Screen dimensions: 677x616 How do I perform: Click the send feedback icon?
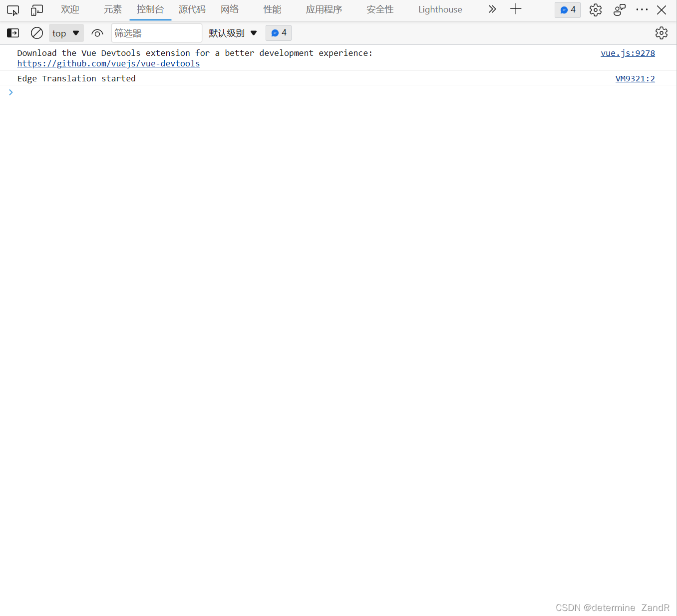620,10
